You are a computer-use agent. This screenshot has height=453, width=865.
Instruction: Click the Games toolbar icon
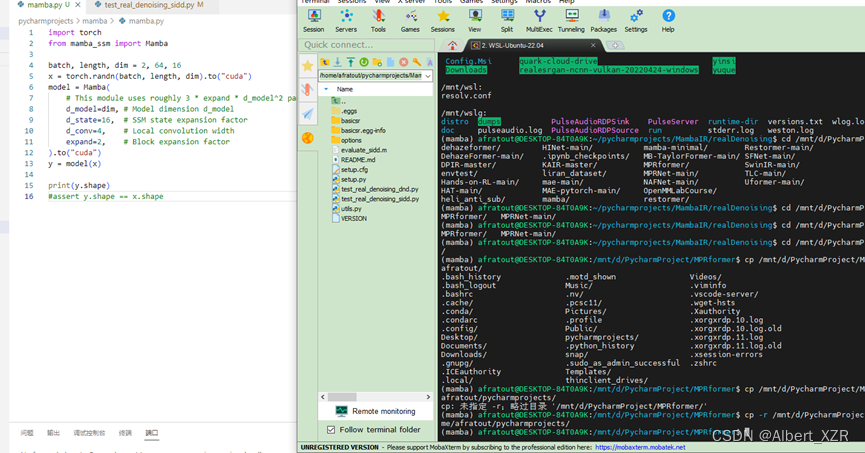click(410, 21)
